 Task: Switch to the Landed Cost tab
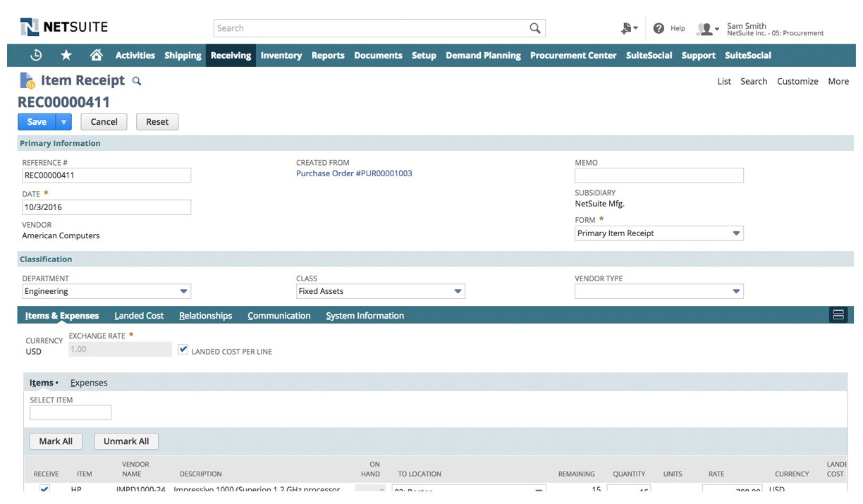pos(139,316)
